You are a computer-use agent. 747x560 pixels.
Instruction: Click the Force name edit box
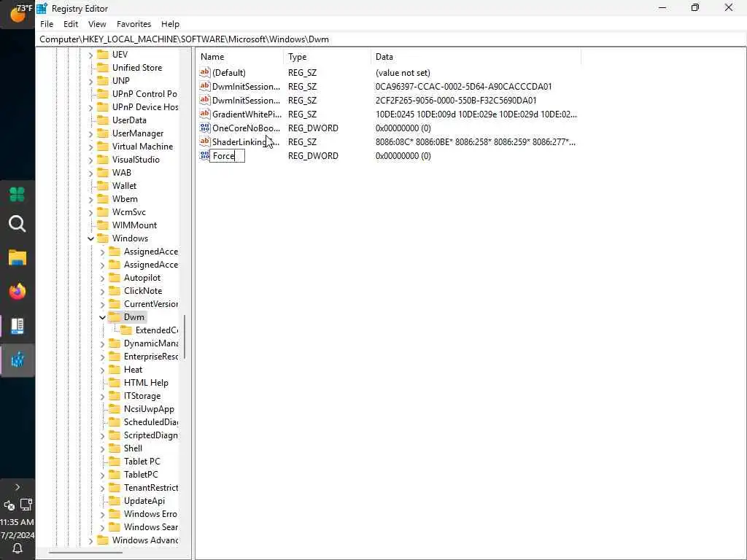pyautogui.click(x=228, y=156)
